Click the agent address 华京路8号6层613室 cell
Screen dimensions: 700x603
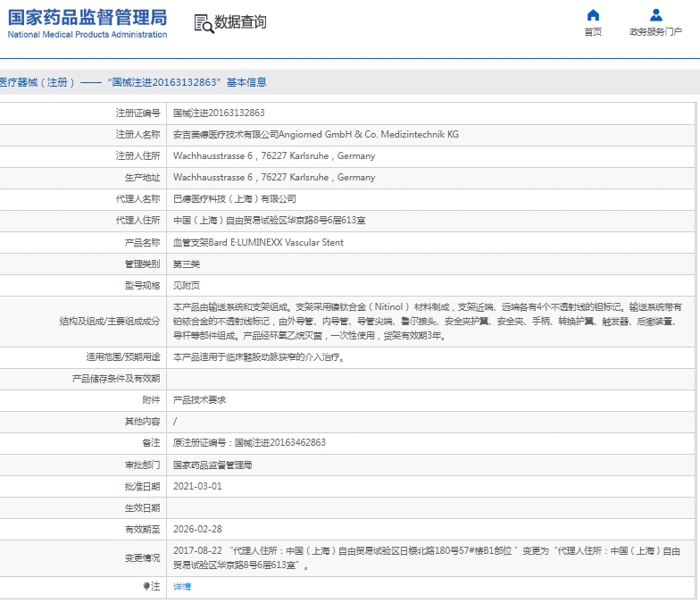[x=270, y=220]
